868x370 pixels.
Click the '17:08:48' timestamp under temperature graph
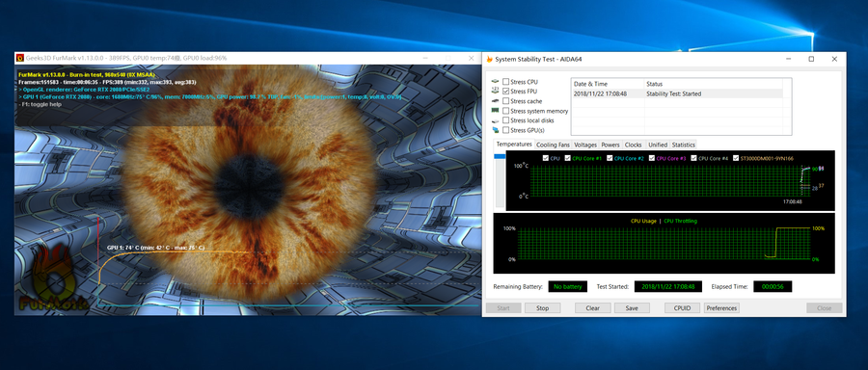(792, 201)
